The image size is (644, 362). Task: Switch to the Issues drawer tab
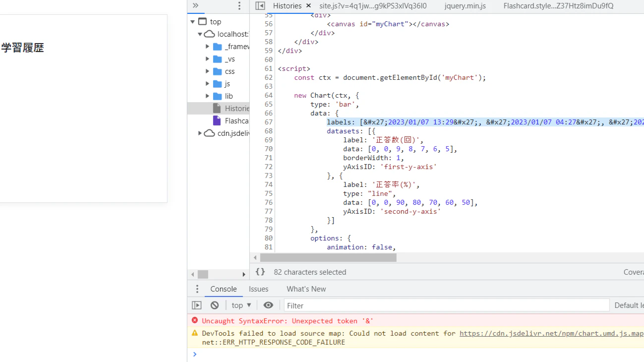point(258,289)
